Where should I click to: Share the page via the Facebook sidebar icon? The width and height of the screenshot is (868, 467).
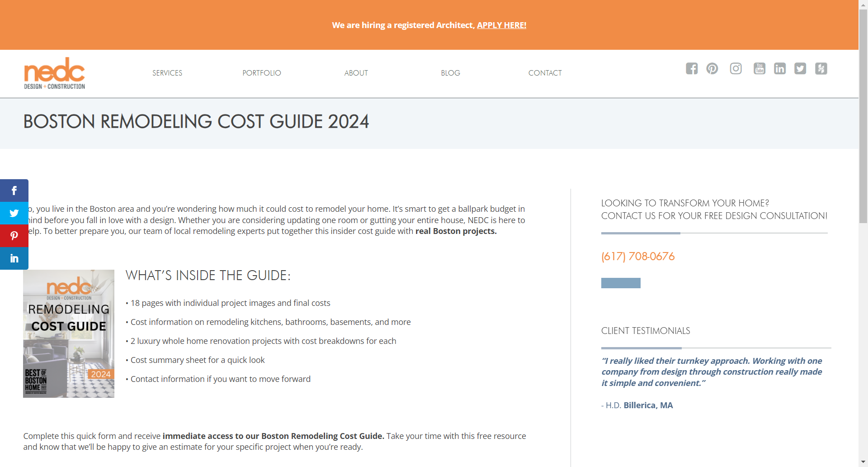[x=14, y=190]
